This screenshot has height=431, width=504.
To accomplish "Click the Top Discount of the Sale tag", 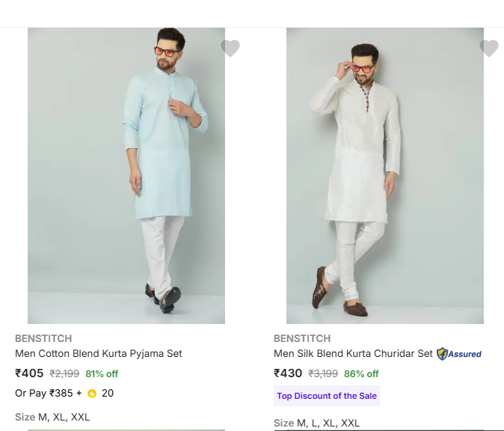I will pyautogui.click(x=327, y=396).
